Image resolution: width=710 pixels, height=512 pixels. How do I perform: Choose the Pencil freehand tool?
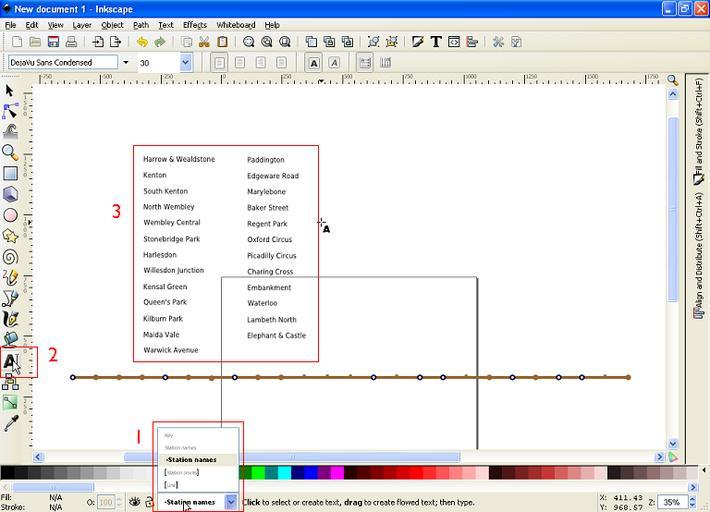(10, 278)
